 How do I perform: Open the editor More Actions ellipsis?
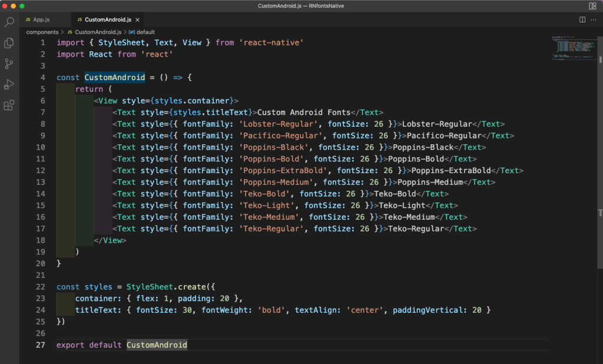[594, 19]
